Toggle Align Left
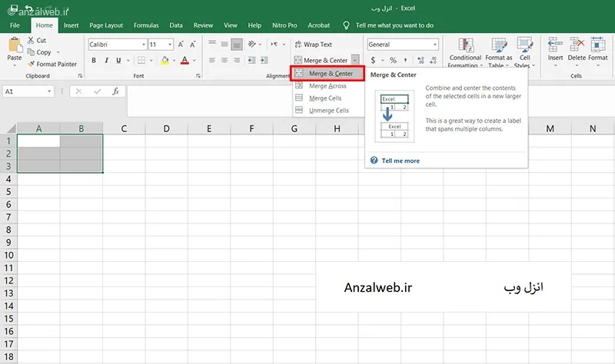 click(x=212, y=61)
